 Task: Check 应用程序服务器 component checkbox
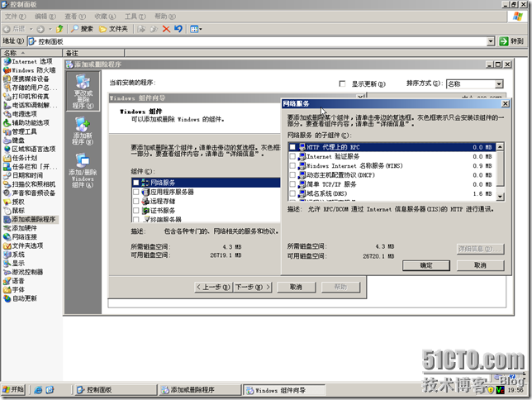[x=135, y=193]
